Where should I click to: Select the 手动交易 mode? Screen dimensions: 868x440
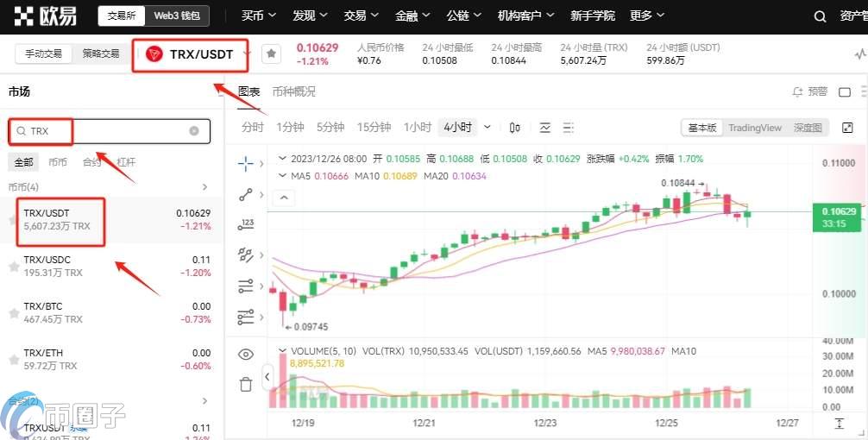pyautogui.click(x=44, y=53)
